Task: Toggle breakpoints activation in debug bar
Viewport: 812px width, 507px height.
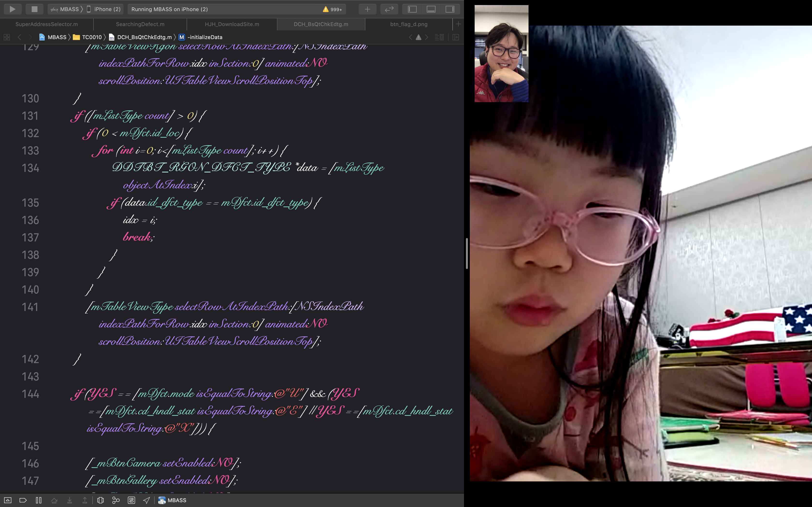Action: 23,500
